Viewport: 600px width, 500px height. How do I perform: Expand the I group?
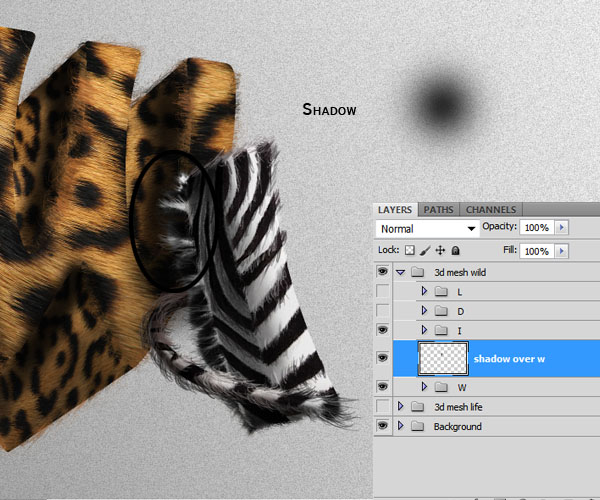(424, 329)
